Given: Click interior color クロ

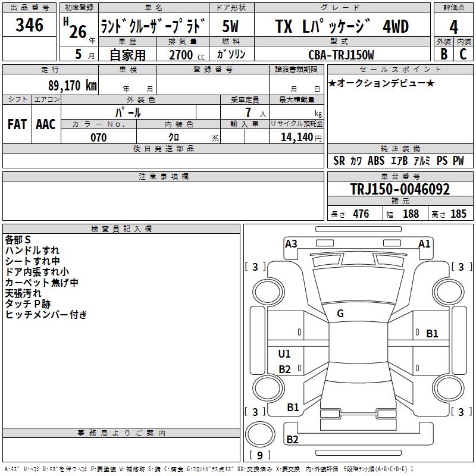Looking at the screenshot, I should click(x=174, y=137).
